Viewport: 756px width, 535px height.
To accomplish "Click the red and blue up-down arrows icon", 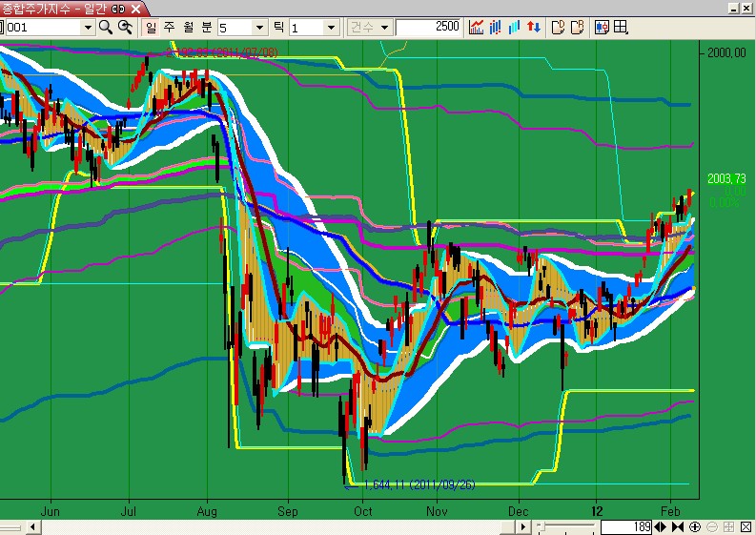I will tap(534, 27).
